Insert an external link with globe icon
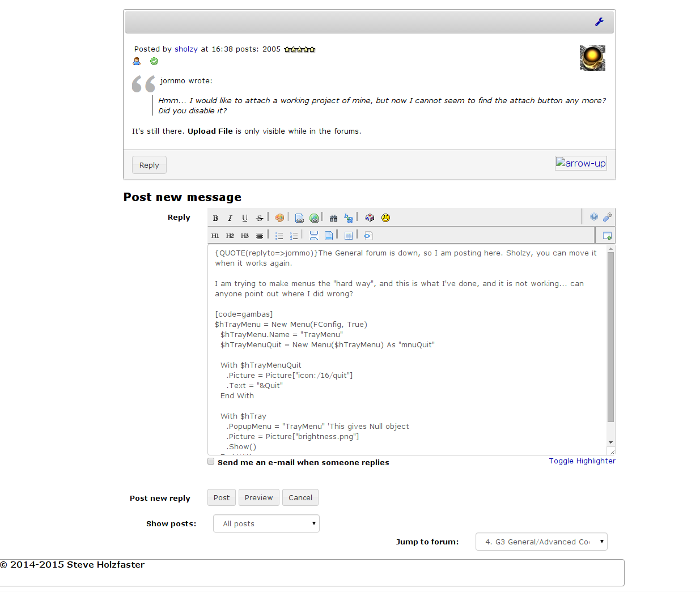 (314, 218)
